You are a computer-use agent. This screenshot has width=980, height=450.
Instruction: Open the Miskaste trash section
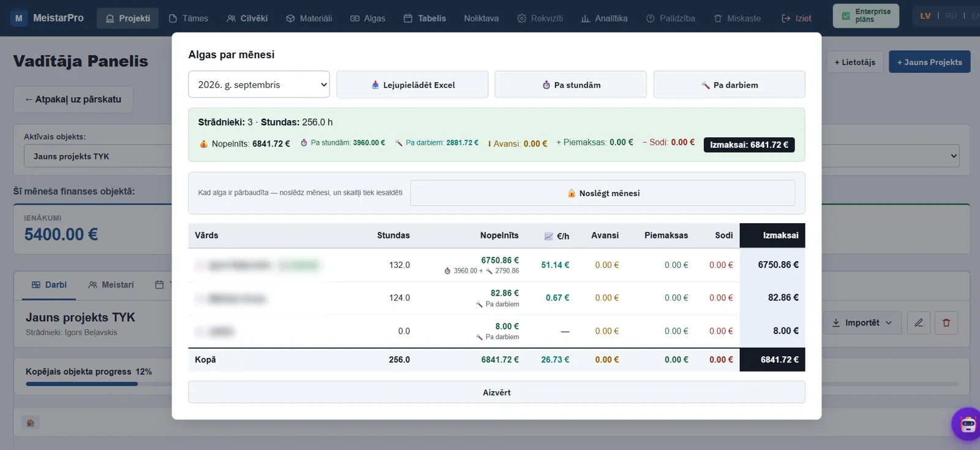737,18
